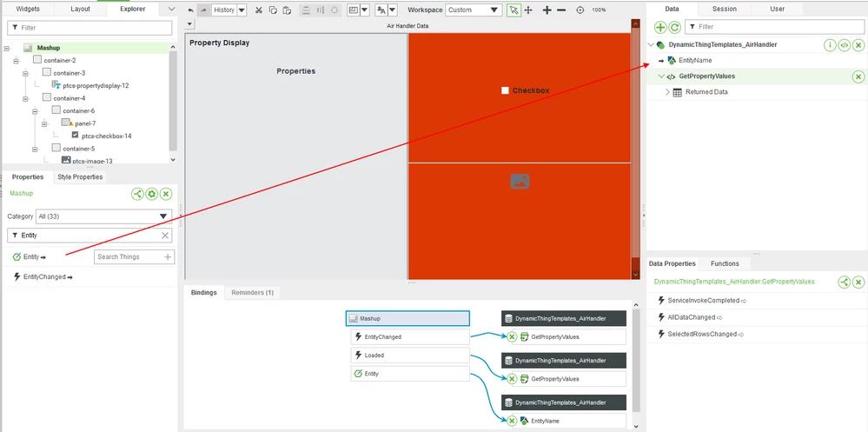Screen dimensions: 868x432
Task: Switch to the Session tab
Action: pos(724,9)
